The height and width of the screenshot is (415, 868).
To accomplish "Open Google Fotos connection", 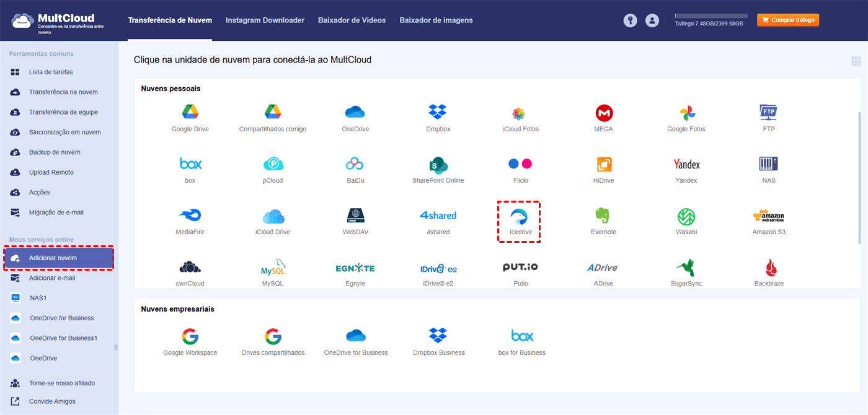I will click(686, 113).
